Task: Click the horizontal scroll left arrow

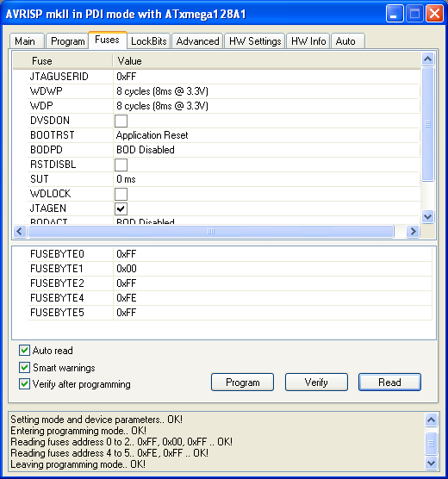Action: coord(20,231)
